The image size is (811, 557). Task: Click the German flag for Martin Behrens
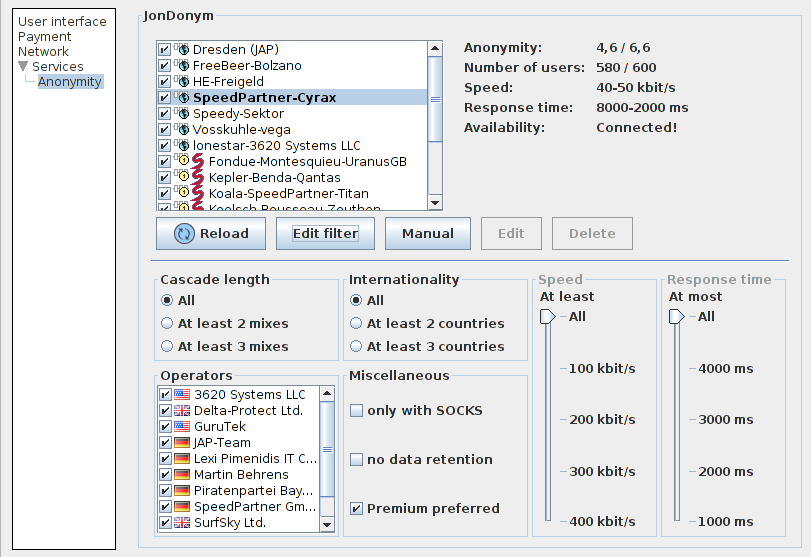point(182,475)
